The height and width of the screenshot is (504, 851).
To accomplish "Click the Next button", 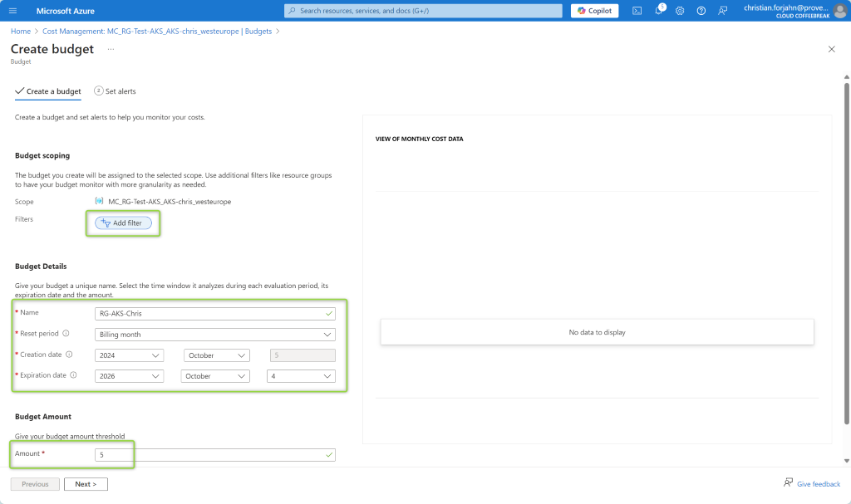I will 86,484.
